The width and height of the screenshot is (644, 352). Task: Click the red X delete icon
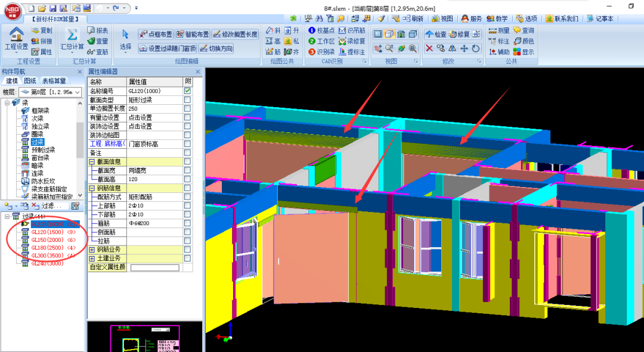pyautogui.click(x=429, y=48)
